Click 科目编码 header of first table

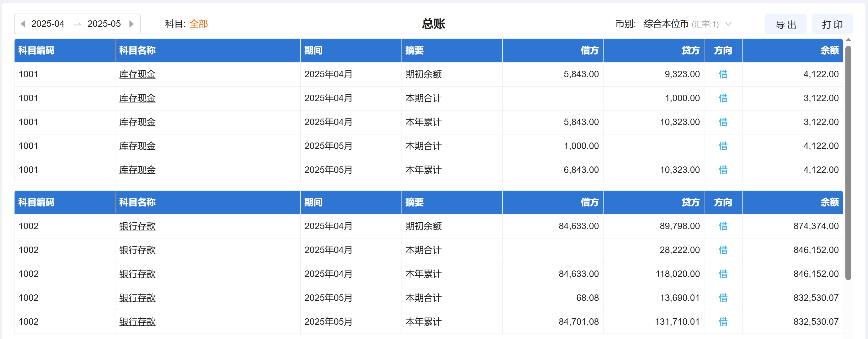37,50
